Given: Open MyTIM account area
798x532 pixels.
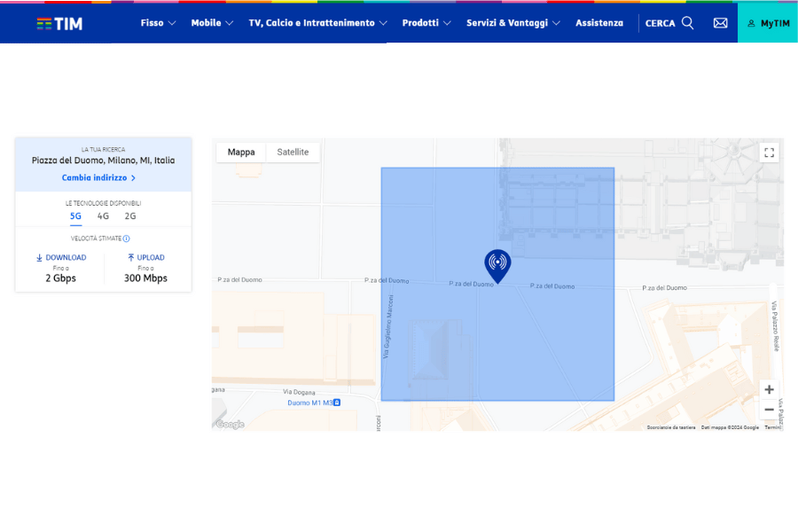Looking at the screenshot, I should pyautogui.click(x=768, y=23).
